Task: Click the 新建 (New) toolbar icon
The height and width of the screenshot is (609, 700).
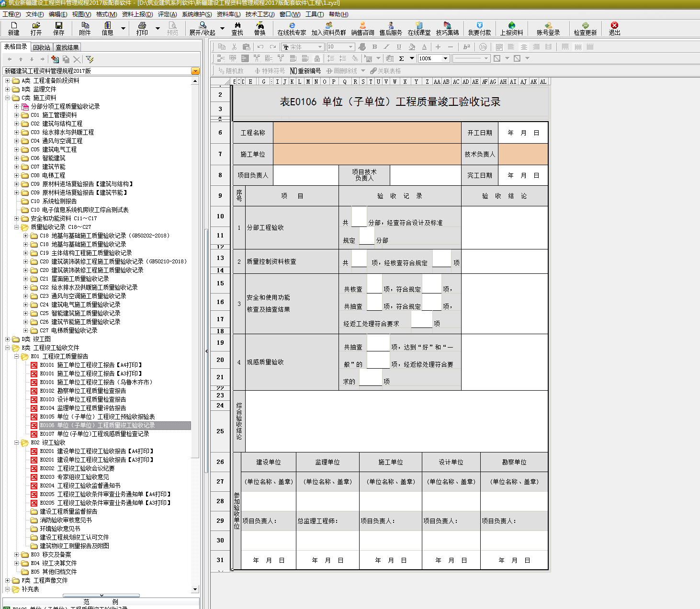Action: (13, 29)
